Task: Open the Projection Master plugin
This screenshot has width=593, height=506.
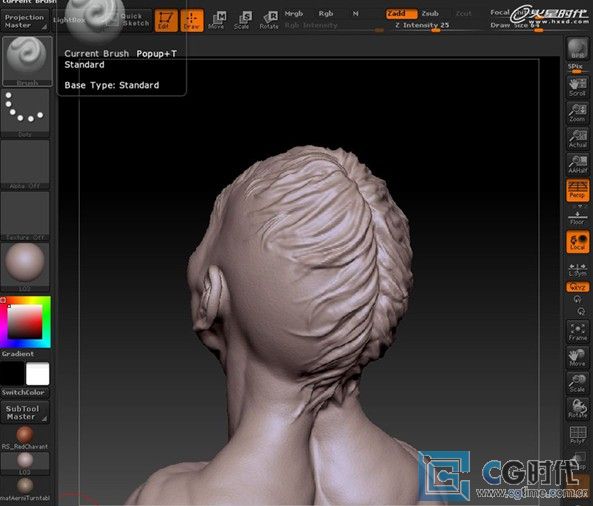Action: tap(25, 21)
